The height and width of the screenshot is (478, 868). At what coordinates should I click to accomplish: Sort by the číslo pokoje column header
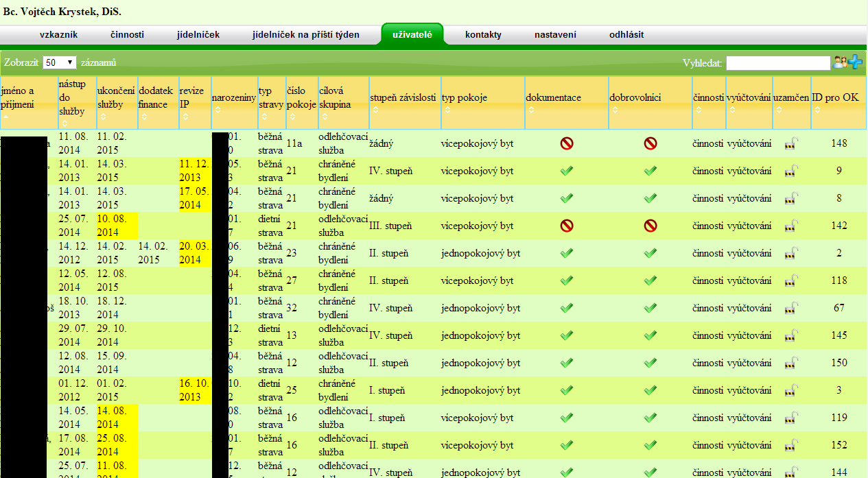[301, 103]
